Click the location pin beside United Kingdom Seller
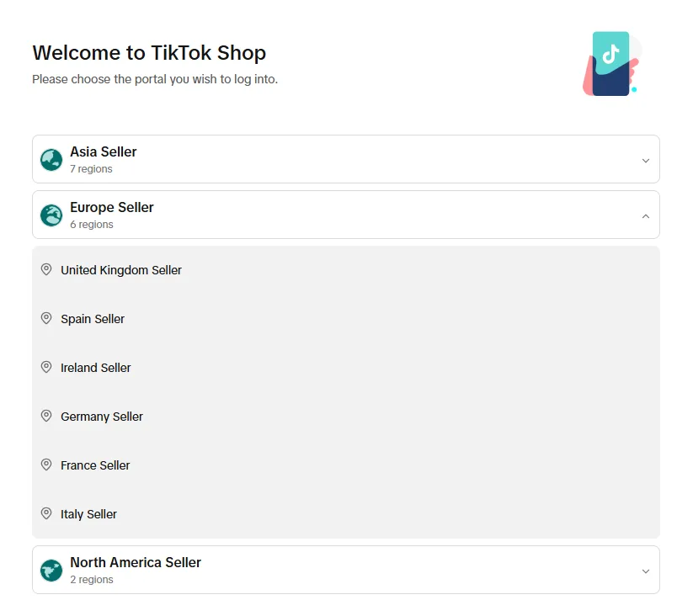The image size is (677, 616). 46,270
